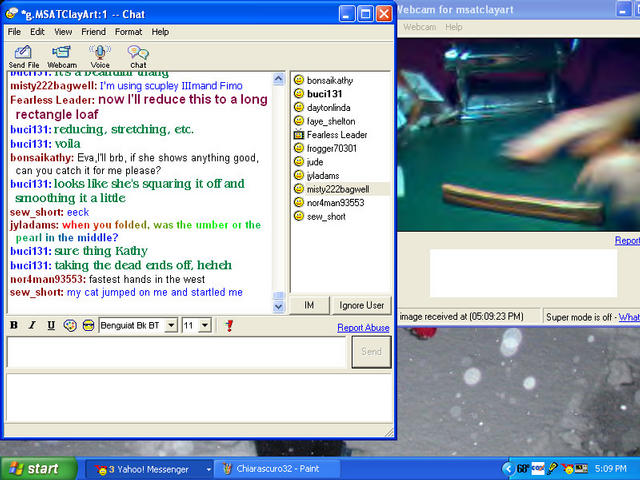Viewport: 640px width, 480px height.
Task: Select user buci131 in the list
Action: [x=324, y=94]
